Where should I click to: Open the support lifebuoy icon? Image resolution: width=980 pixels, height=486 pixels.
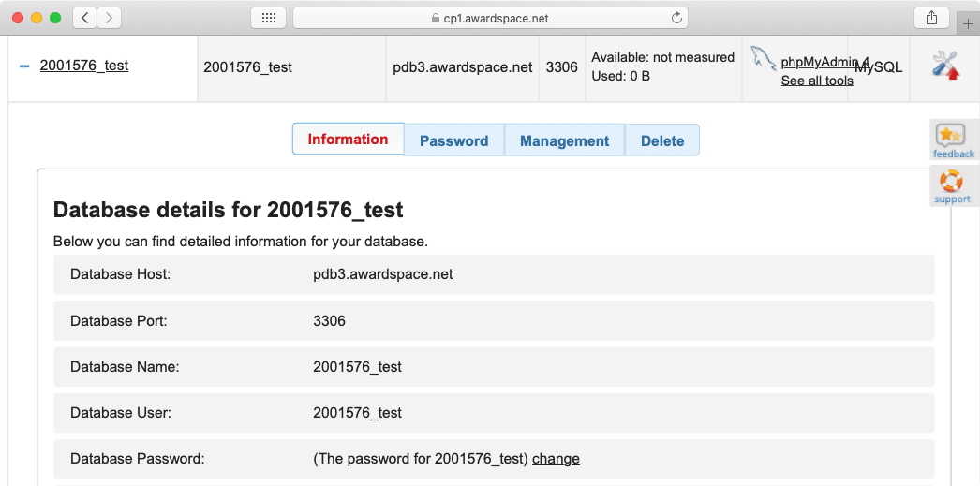951,181
